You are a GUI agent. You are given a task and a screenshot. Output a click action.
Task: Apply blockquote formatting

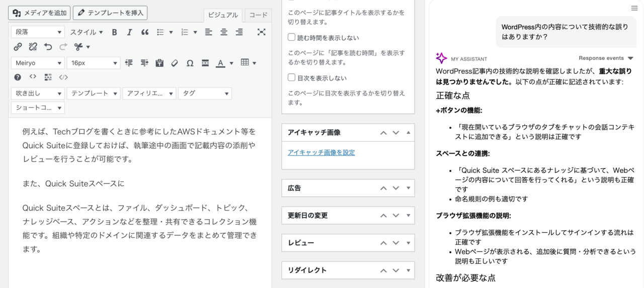(145, 32)
